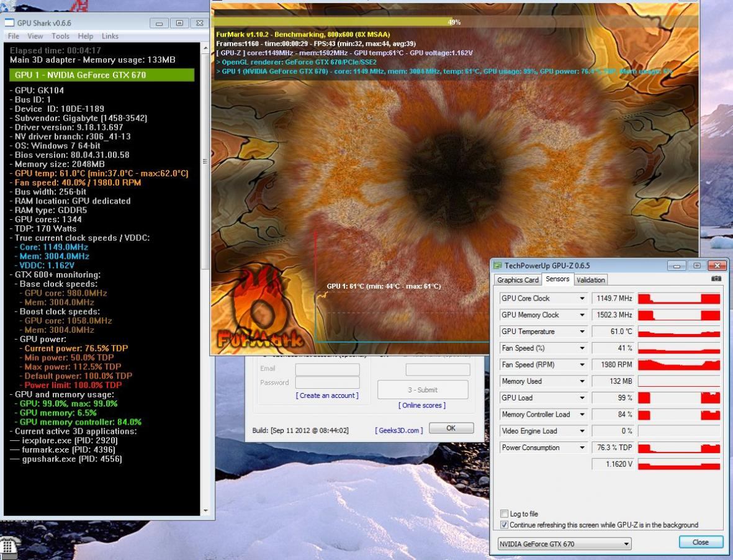Click the GPU-Z Close button
This screenshot has width=733, height=560.
(700, 542)
